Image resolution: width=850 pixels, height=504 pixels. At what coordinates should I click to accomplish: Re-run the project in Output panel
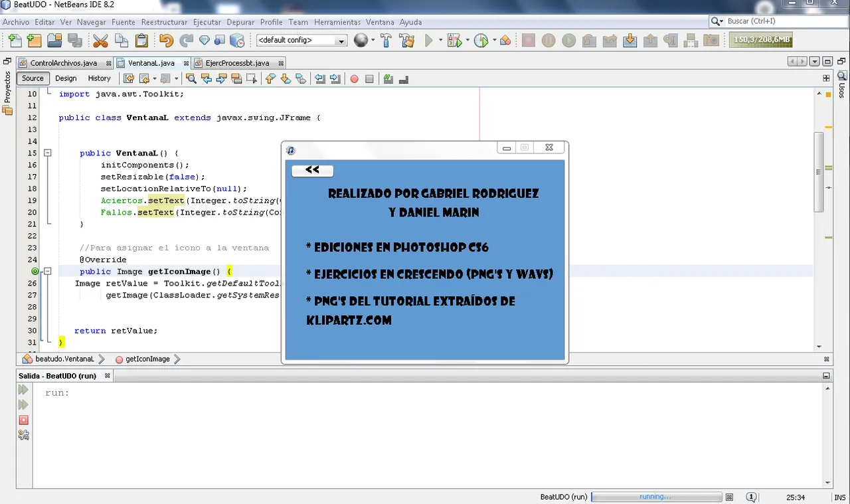[x=23, y=390]
